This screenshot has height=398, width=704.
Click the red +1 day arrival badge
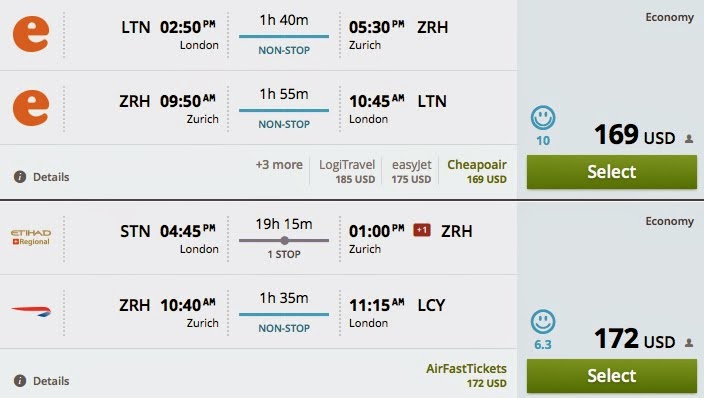coord(422,230)
